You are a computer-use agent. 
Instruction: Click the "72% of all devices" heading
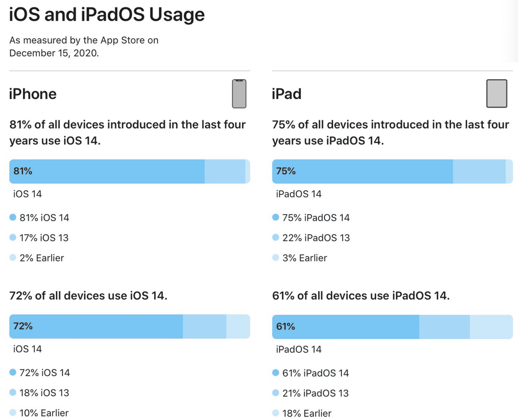tap(88, 296)
